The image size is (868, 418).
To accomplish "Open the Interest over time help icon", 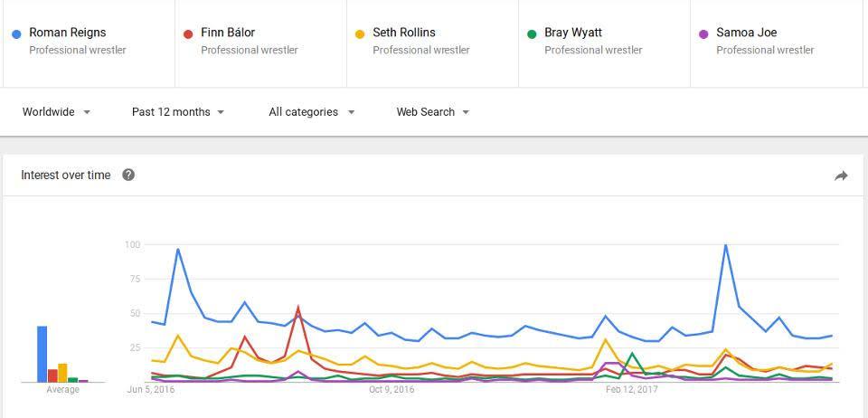I will (128, 175).
